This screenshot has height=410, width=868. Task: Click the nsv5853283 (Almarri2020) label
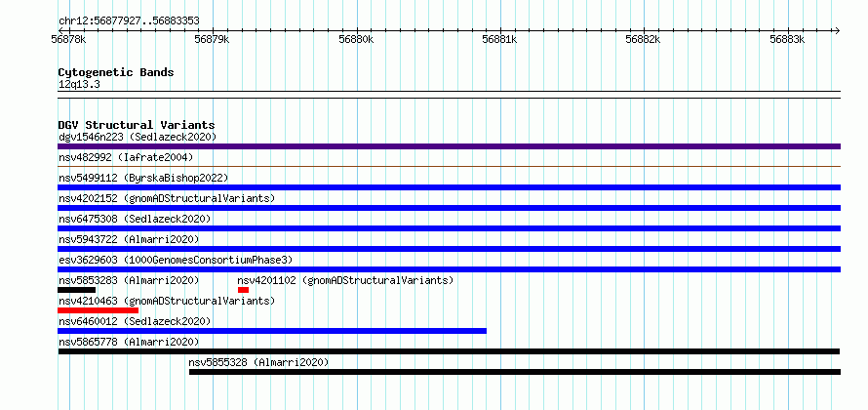pyautogui.click(x=129, y=280)
